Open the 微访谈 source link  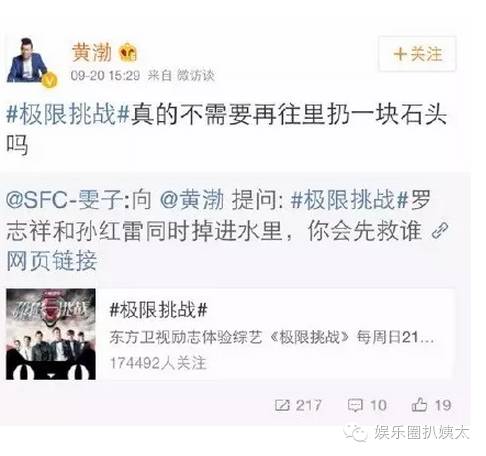(x=195, y=75)
